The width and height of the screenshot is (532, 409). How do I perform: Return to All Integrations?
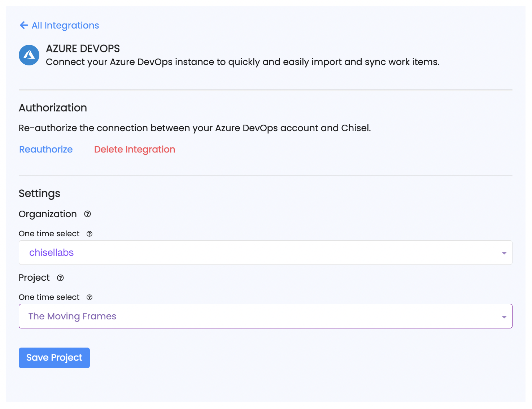65,25
